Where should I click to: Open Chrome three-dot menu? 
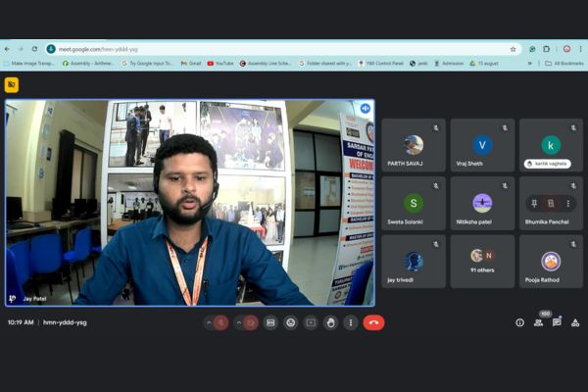580,49
